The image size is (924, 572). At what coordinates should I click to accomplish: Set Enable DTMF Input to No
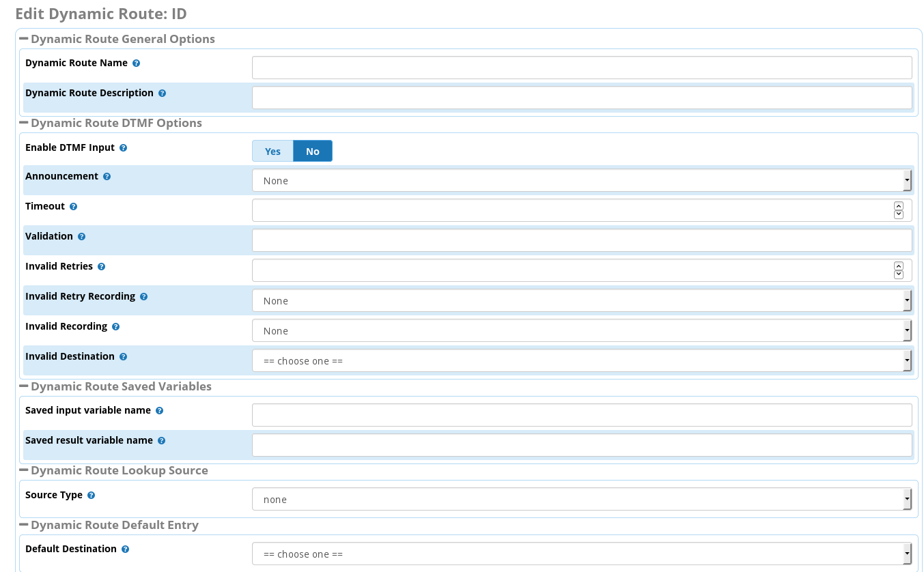(x=313, y=152)
